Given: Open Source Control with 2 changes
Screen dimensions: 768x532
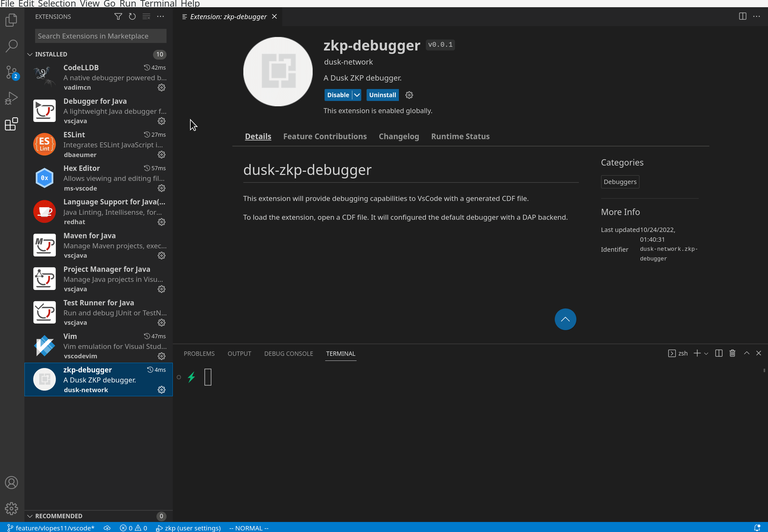Looking at the screenshot, I should 11,72.
